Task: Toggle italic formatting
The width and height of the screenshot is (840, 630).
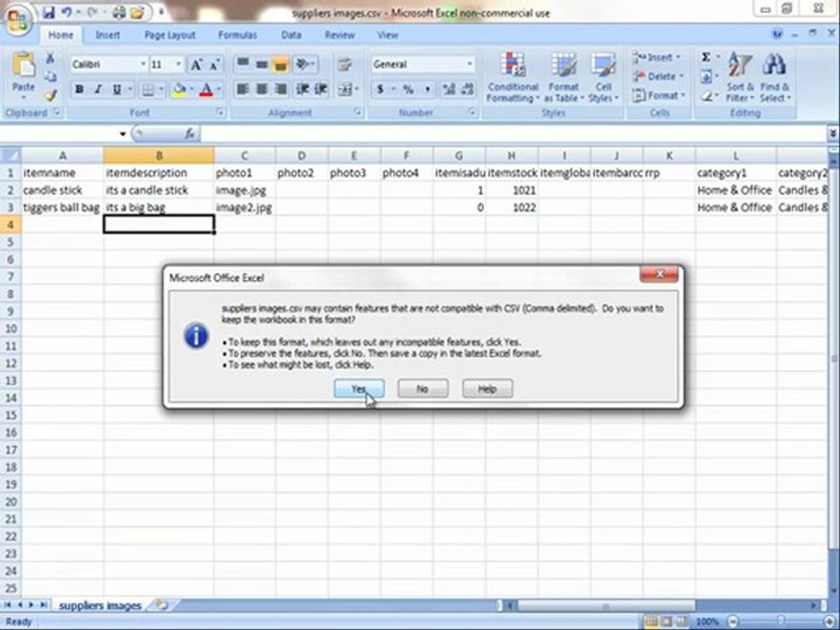Action: [x=97, y=89]
